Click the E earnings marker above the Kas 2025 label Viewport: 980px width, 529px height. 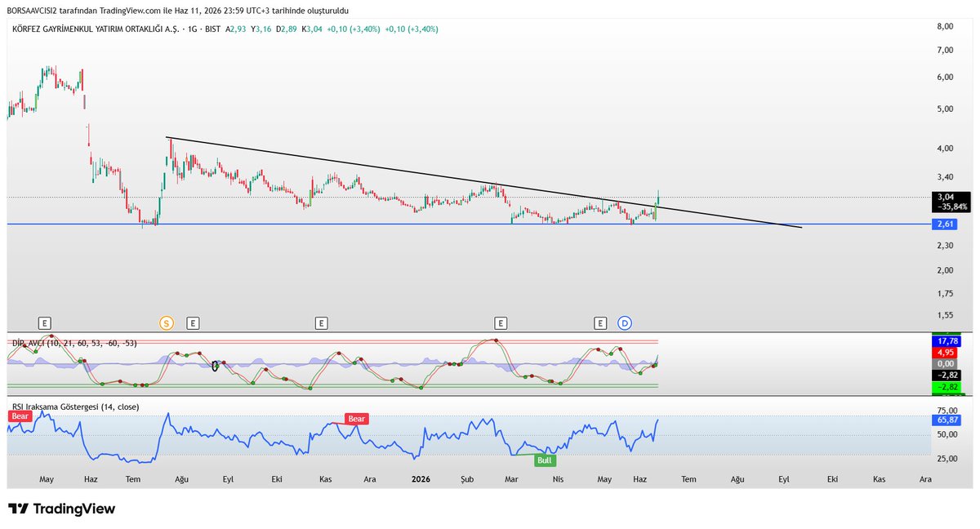pyautogui.click(x=322, y=323)
